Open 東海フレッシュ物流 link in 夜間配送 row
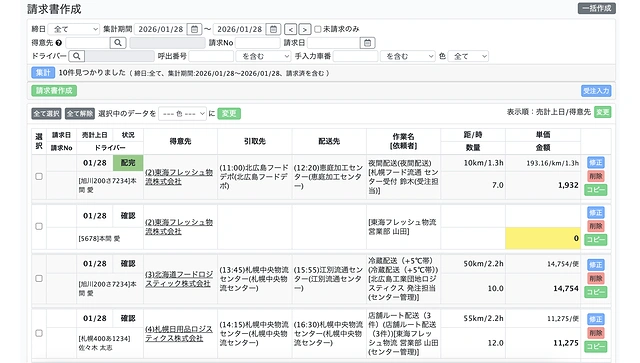The height and width of the screenshot is (363, 640). coord(179,177)
